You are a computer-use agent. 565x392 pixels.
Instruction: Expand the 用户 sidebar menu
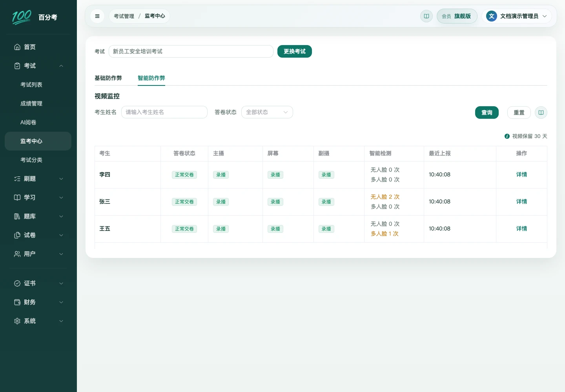[x=38, y=254]
